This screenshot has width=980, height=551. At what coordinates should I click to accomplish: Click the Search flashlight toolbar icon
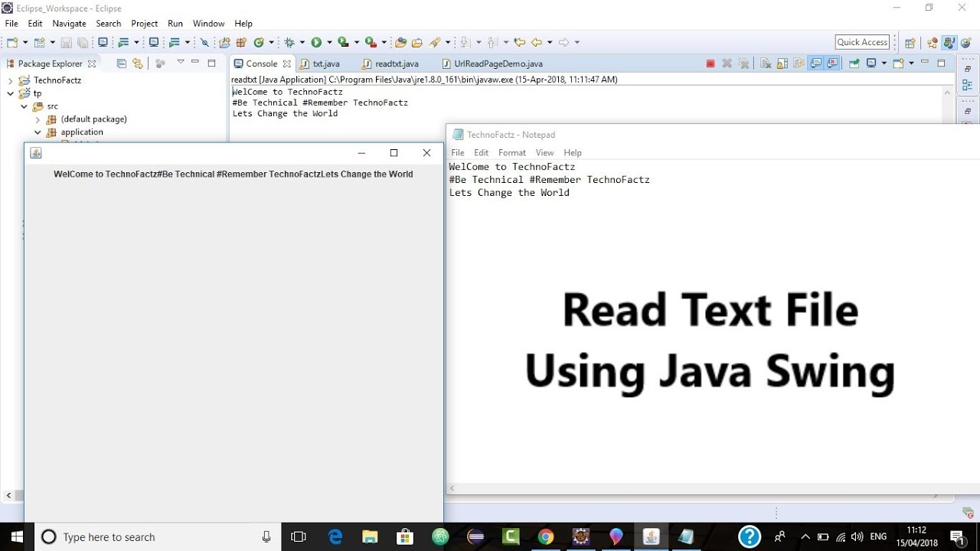tap(434, 42)
